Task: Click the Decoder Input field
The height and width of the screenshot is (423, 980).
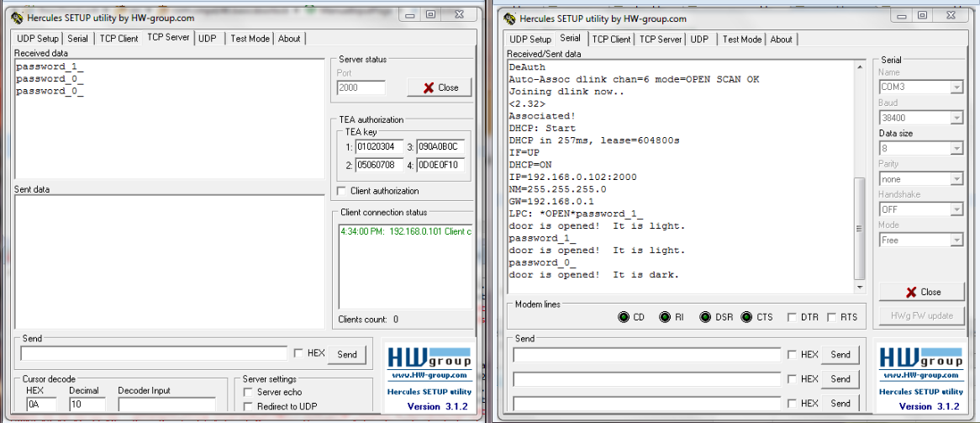Action: tap(167, 404)
